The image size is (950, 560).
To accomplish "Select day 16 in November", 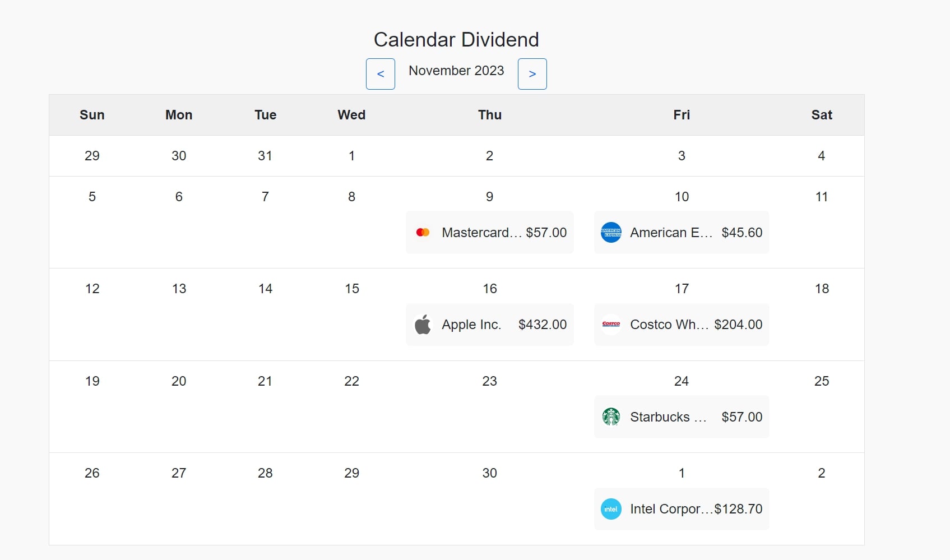I will 490,289.
